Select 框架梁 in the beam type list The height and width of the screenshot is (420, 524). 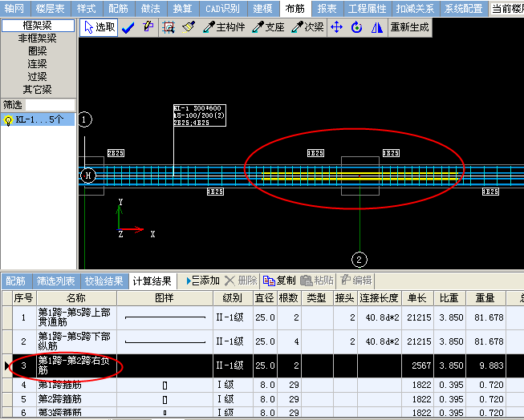[38, 26]
